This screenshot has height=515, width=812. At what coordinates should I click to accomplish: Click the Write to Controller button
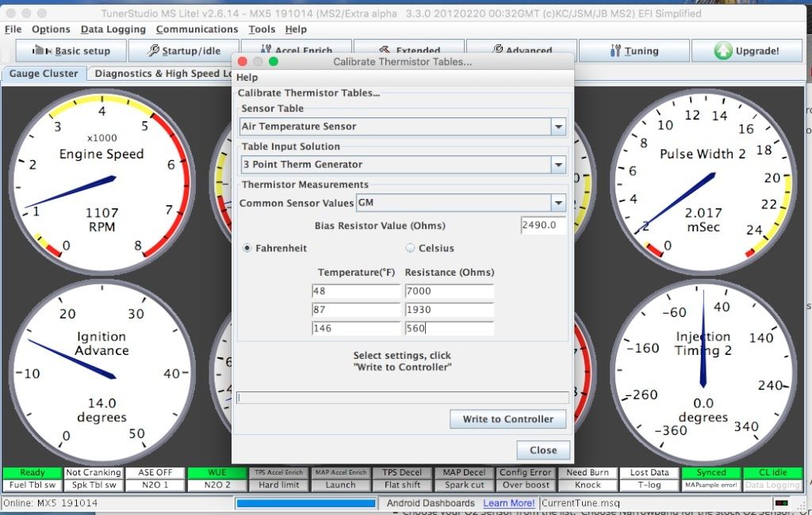pyautogui.click(x=507, y=418)
